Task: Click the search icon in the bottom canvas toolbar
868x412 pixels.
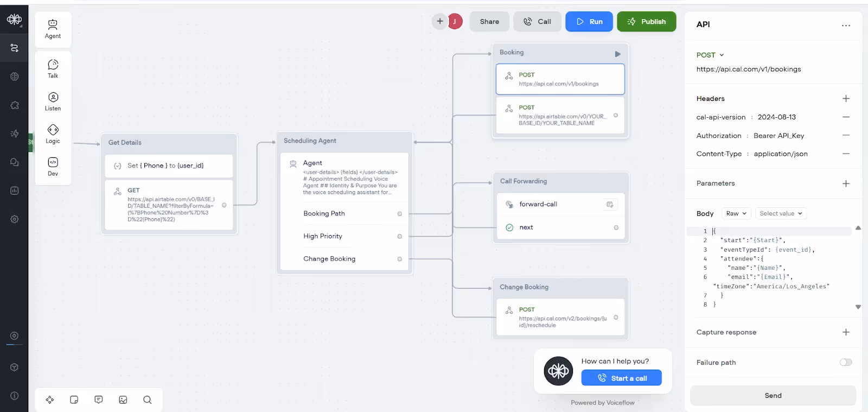Action: pos(147,400)
